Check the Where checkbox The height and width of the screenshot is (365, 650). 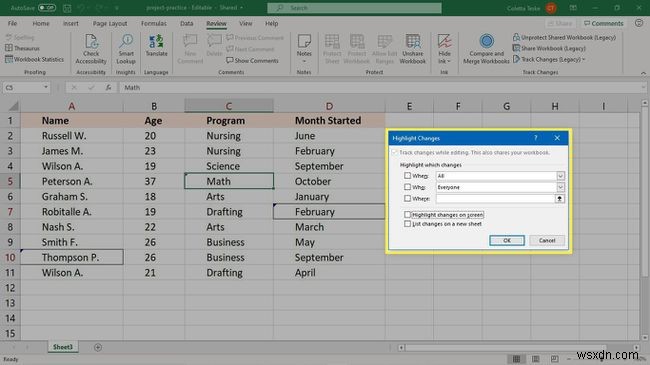click(x=407, y=199)
